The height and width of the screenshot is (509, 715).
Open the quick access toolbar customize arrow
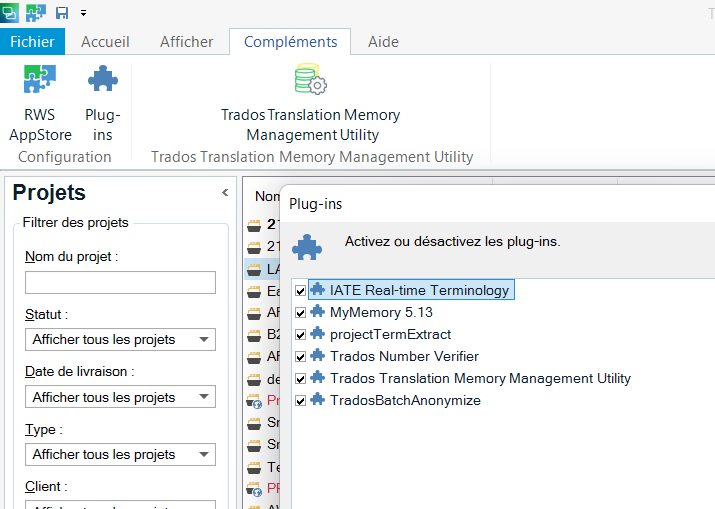point(83,13)
